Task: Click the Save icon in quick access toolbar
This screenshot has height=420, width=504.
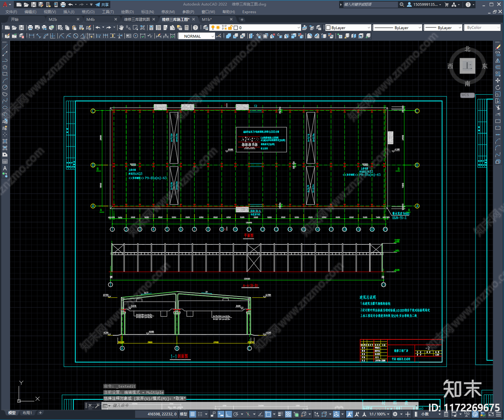Action: coord(33,5)
